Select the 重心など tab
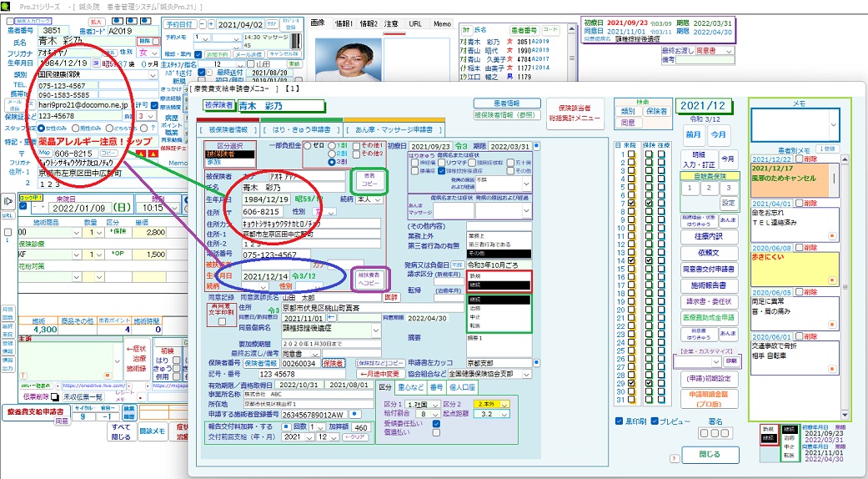The width and height of the screenshot is (868, 479). (x=410, y=386)
